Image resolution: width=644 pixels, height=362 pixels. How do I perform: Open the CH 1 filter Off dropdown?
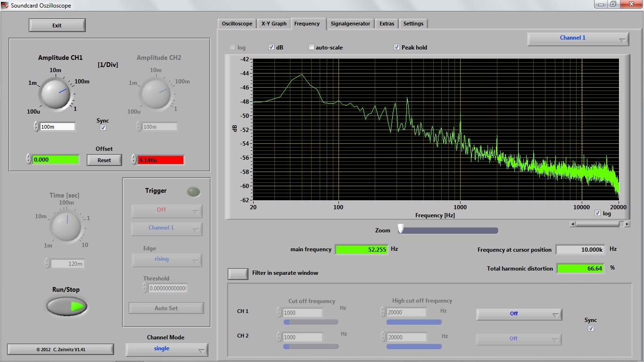coord(519,314)
